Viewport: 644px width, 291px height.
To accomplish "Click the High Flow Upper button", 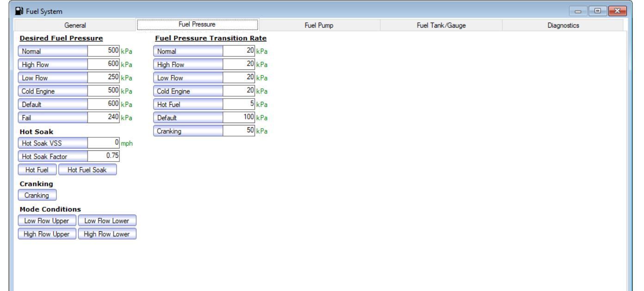I will click(47, 234).
